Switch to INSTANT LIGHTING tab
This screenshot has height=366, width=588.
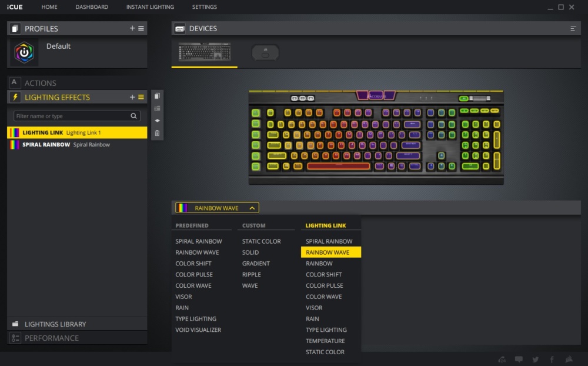click(150, 6)
